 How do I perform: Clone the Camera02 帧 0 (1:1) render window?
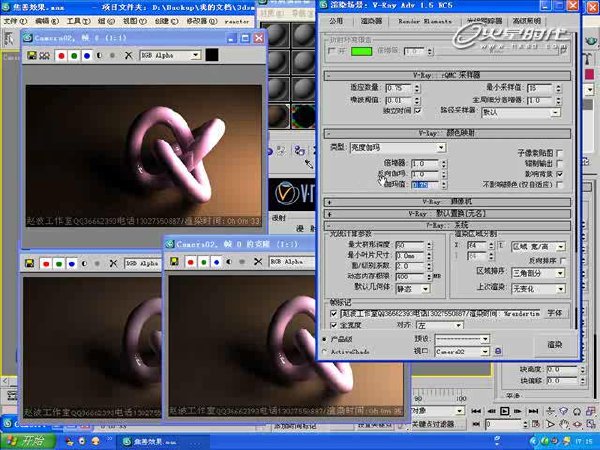click(44, 55)
